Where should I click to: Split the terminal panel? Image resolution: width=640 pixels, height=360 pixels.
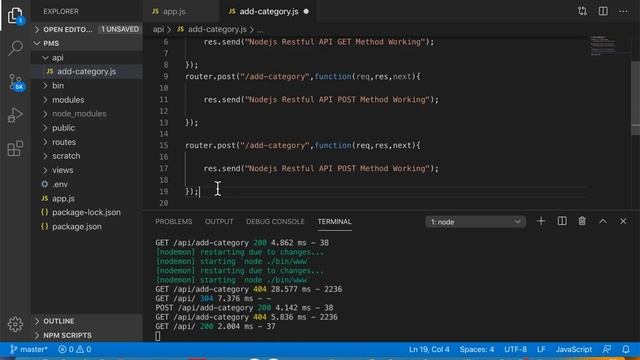pos(562,221)
